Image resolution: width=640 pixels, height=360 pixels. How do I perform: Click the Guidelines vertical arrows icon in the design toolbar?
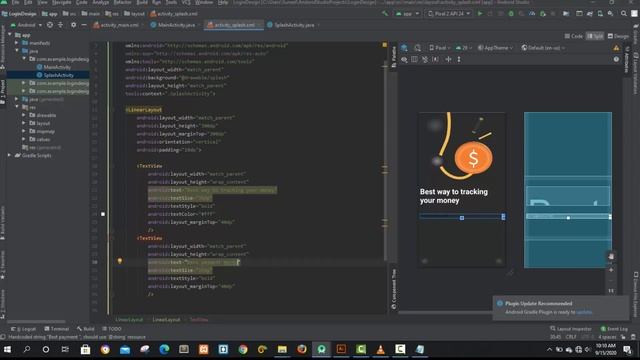(459, 59)
